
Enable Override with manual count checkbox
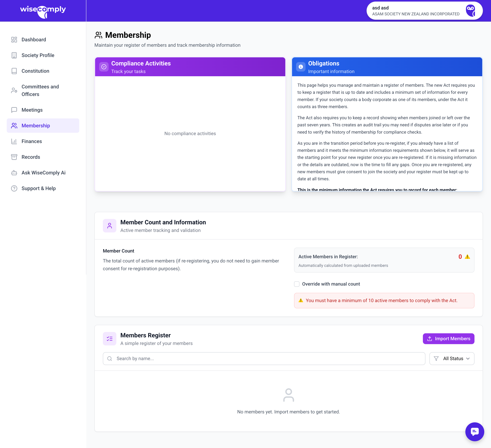tap(297, 284)
